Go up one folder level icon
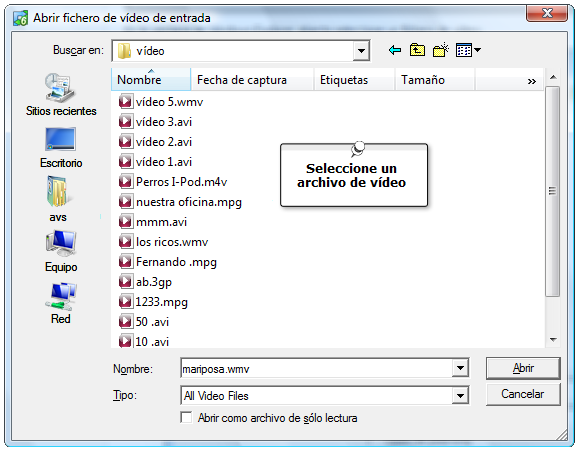 coord(417,50)
